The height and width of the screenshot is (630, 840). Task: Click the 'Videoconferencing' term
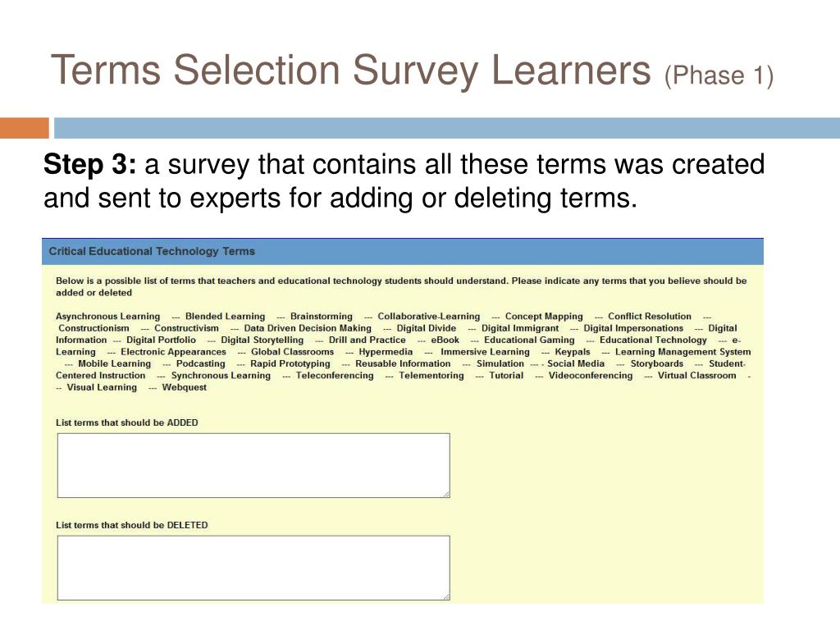tap(591, 375)
